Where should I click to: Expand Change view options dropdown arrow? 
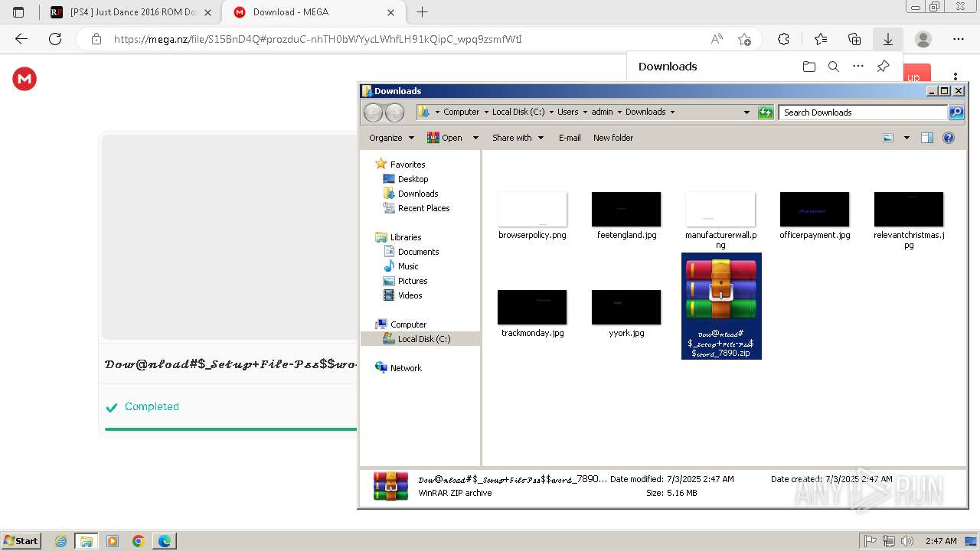[906, 138]
